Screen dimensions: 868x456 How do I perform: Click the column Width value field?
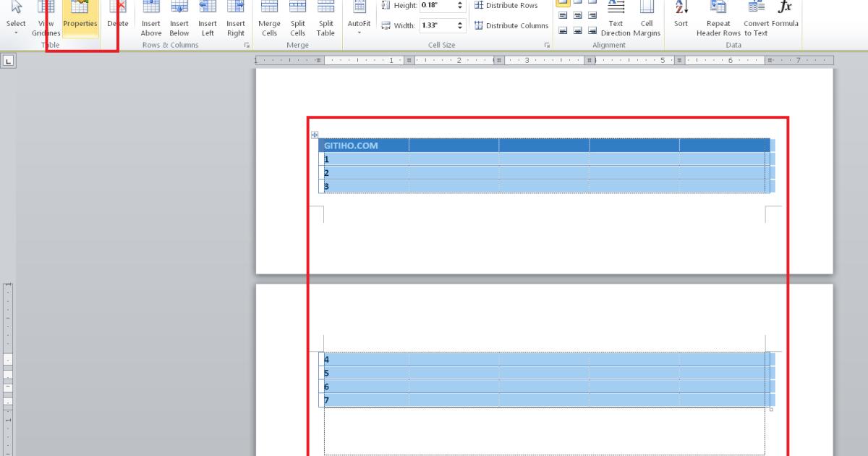point(436,25)
